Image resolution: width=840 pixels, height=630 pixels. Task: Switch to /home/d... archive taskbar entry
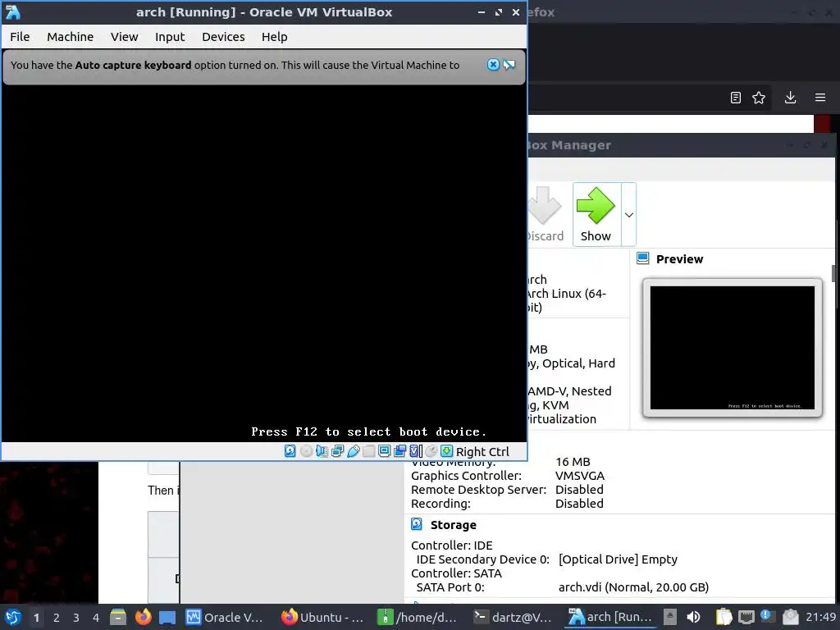pos(418,617)
